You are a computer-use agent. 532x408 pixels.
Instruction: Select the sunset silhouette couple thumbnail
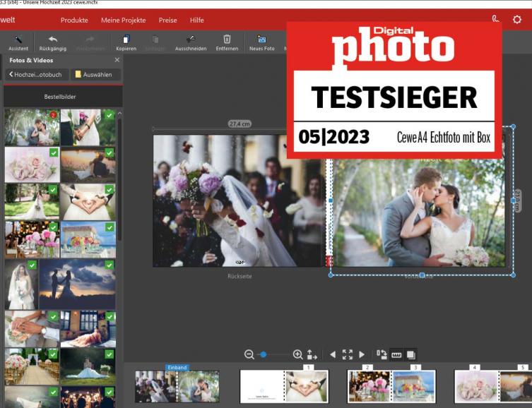coord(77,284)
